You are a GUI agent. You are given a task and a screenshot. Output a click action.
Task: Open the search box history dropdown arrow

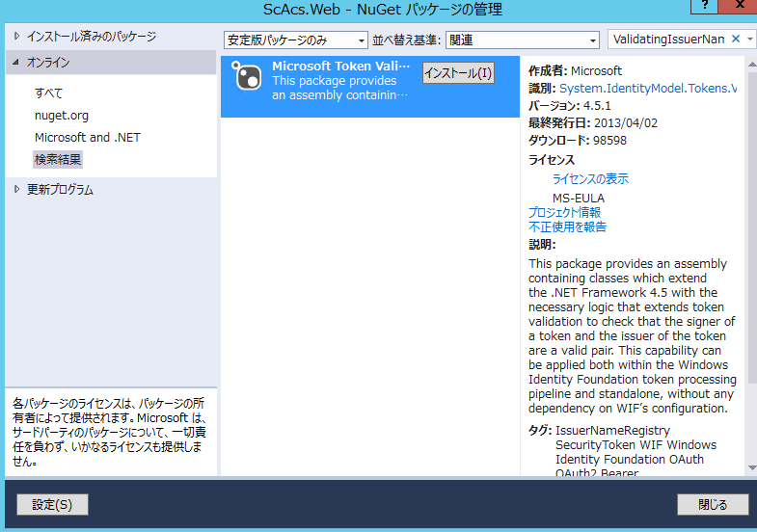tap(749, 40)
